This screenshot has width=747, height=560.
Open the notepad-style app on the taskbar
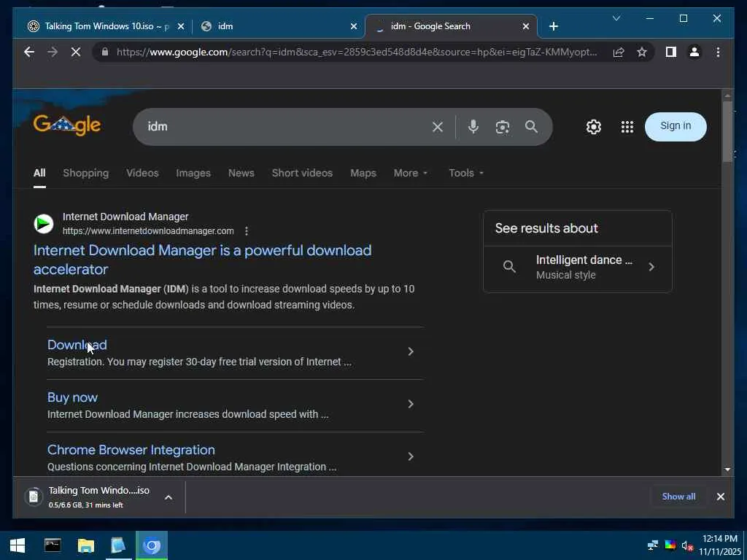click(x=117, y=545)
